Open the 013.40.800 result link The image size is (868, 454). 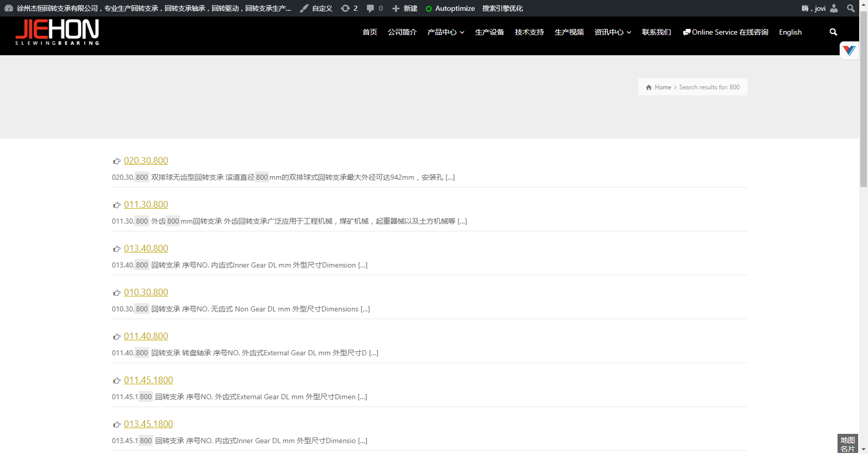(146, 248)
